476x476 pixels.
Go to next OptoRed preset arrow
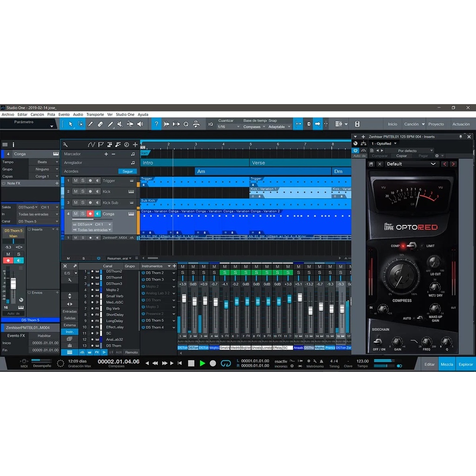pos(453,164)
